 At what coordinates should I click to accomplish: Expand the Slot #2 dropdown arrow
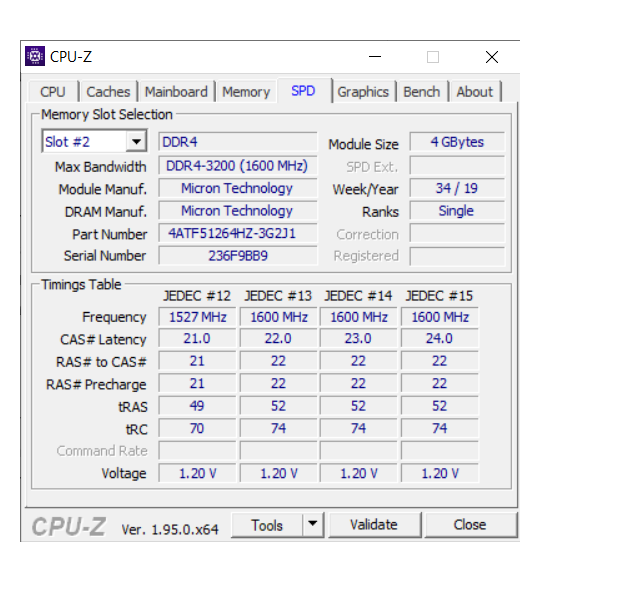click(x=136, y=141)
